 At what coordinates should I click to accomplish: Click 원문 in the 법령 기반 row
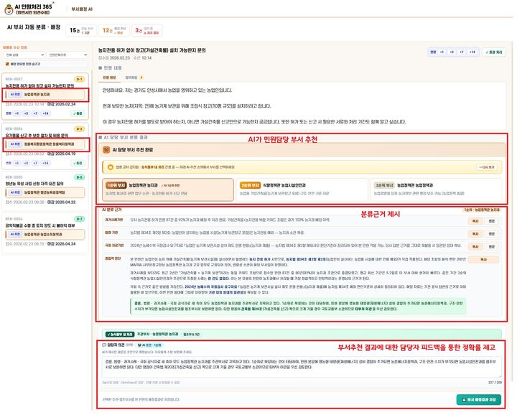(x=492, y=234)
